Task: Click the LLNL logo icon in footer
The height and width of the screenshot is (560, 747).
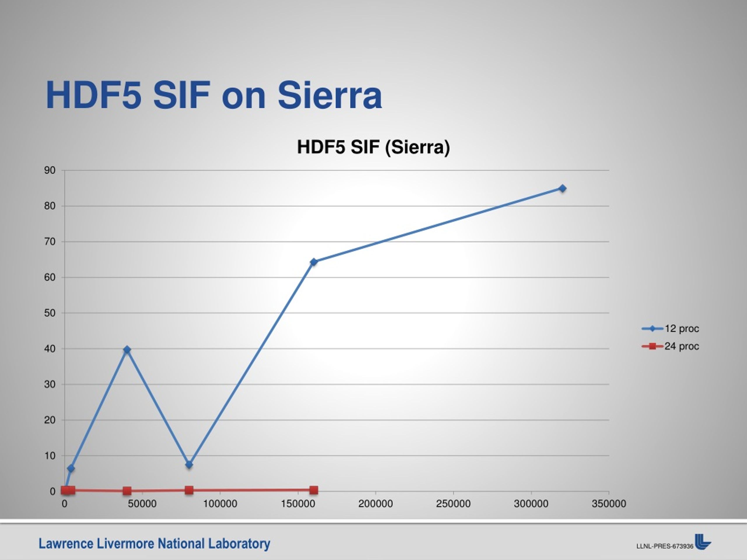Action: pyautogui.click(x=703, y=542)
